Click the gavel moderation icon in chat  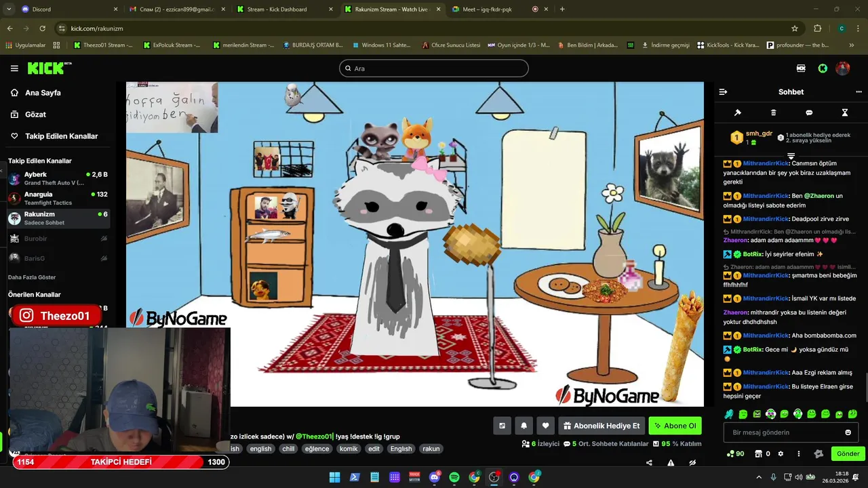738,113
